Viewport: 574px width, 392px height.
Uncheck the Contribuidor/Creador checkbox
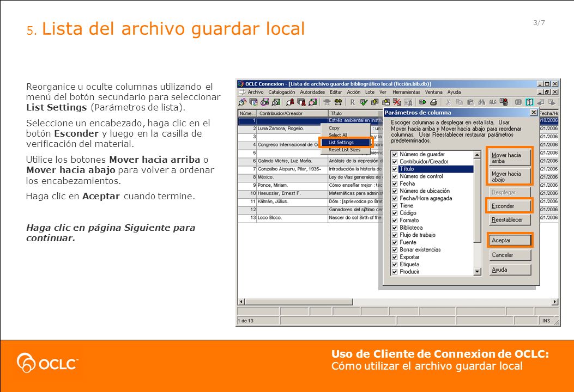(395, 162)
